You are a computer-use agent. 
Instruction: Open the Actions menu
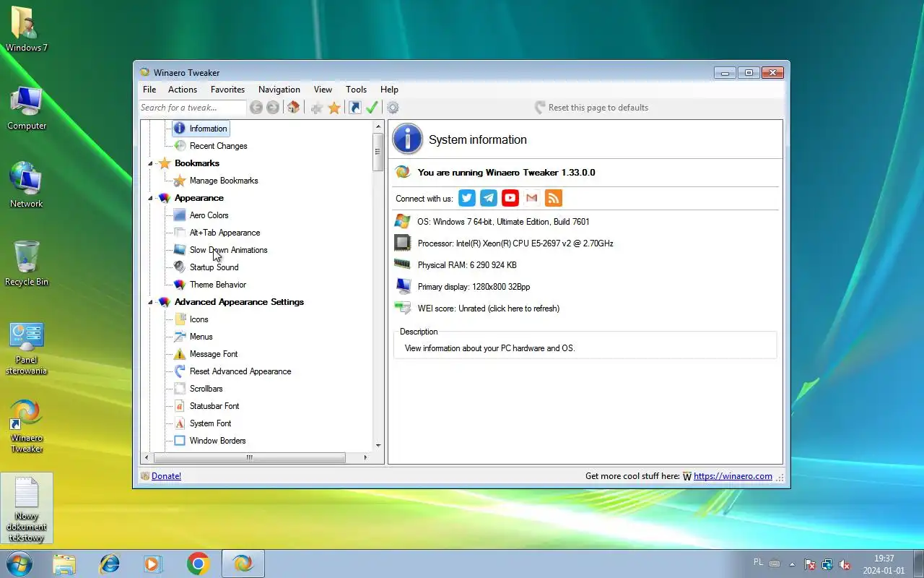pos(183,90)
